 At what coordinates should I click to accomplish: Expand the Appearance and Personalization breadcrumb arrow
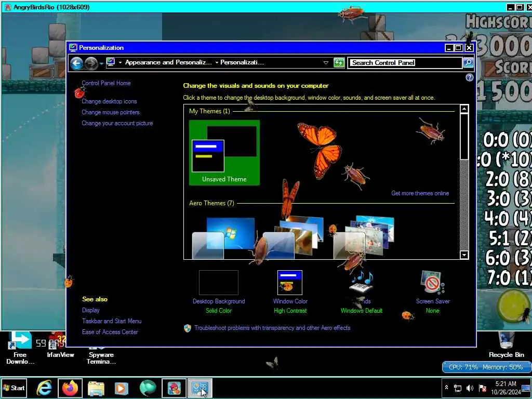pos(217,63)
